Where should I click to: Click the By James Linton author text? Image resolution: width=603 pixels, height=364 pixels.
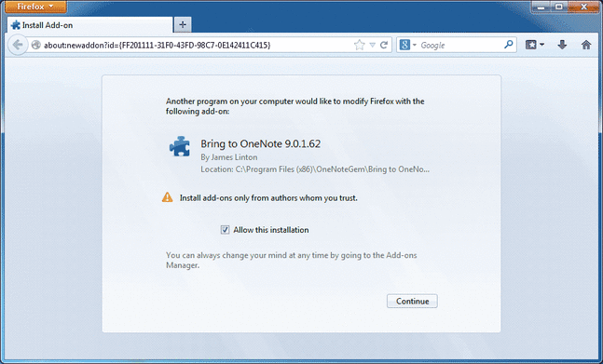229,157
